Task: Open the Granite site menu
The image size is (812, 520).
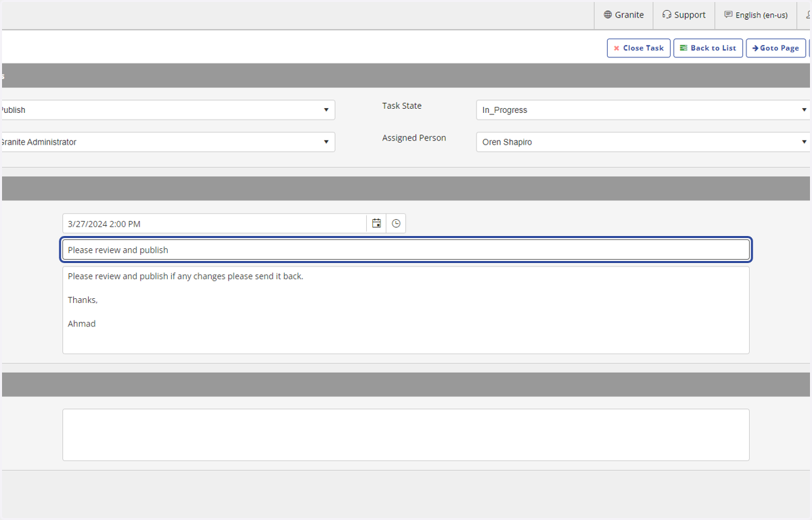Action: click(624, 15)
